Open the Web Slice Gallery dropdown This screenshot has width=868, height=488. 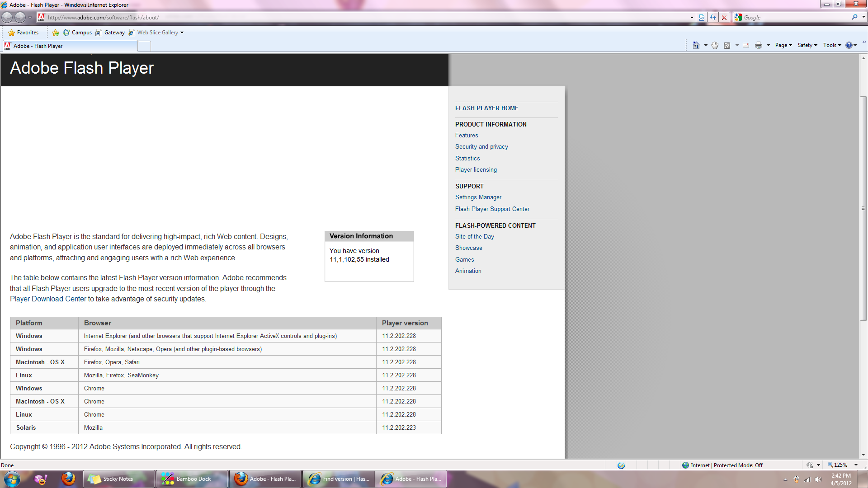[x=183, y=32]
